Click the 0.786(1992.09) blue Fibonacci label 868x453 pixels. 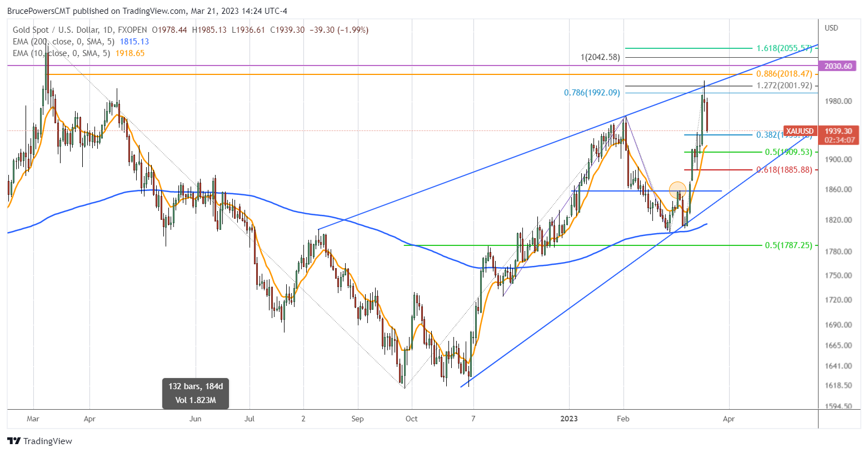click(592, 93)
